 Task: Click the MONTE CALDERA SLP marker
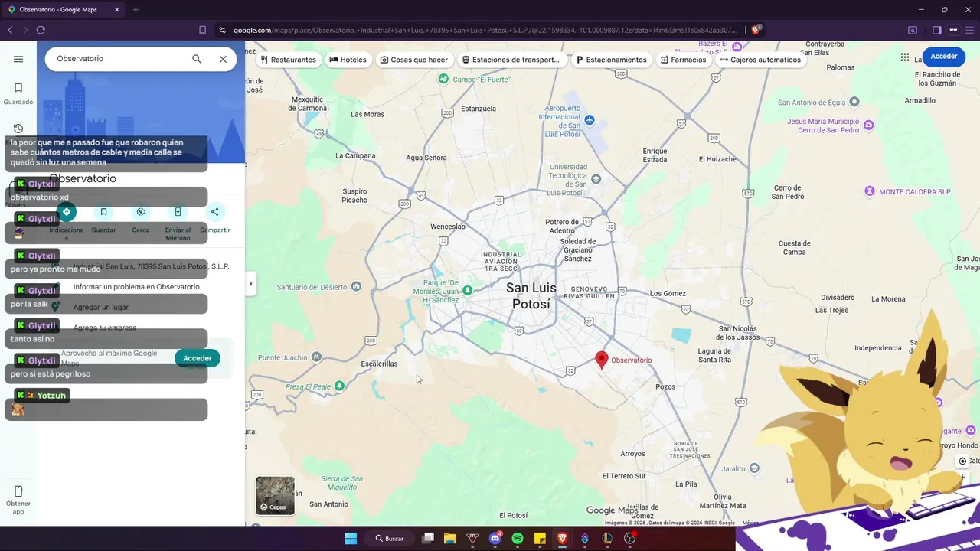pos(870,191)
